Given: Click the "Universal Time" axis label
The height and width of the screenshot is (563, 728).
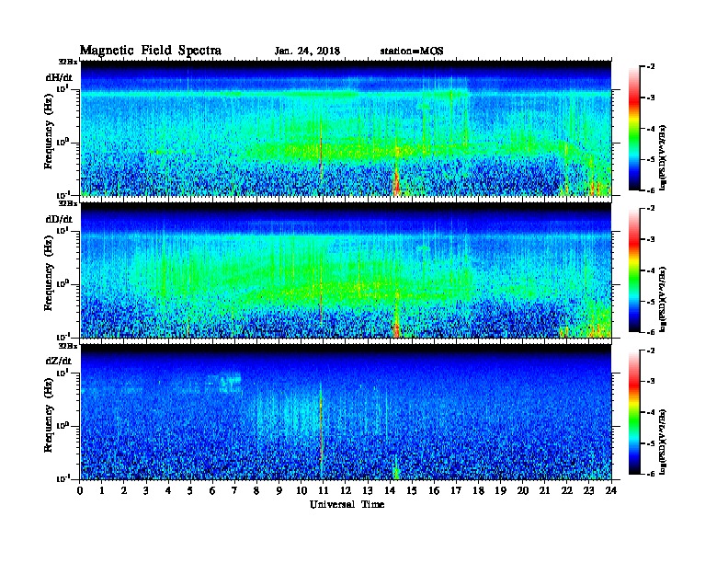Looking at the screenshot, I should point(347,504).
